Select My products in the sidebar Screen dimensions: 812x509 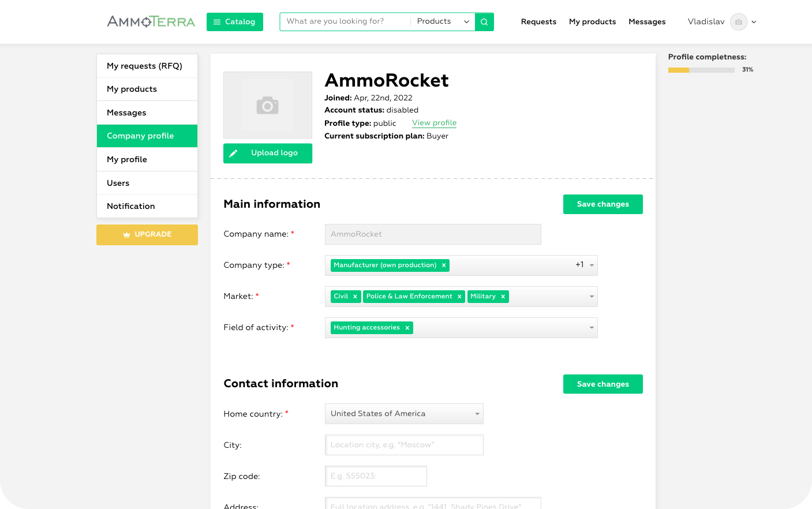click(x=147, y=89)
